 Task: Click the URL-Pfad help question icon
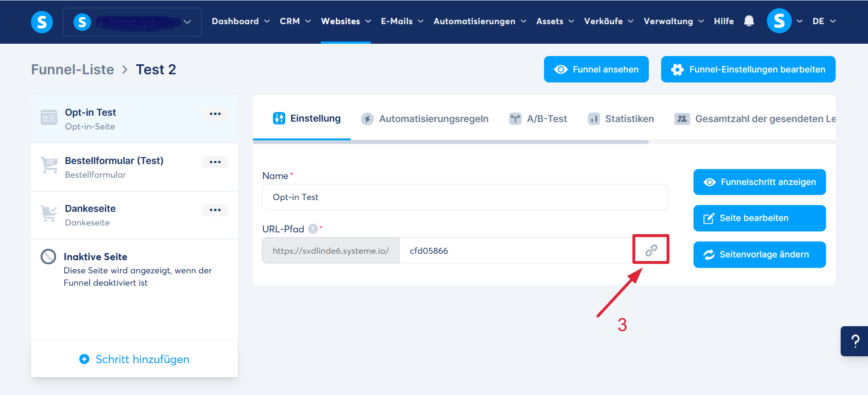pos(313,229)
